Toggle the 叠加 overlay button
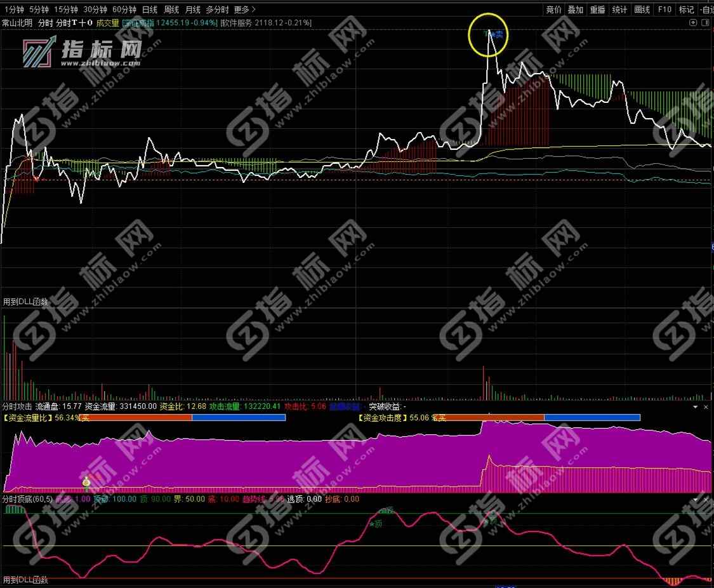 tap(576, 10)
